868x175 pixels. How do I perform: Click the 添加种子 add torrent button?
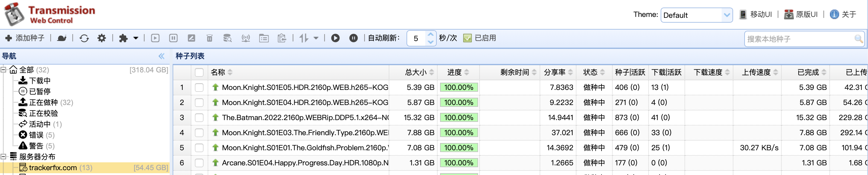click(25, 38)
